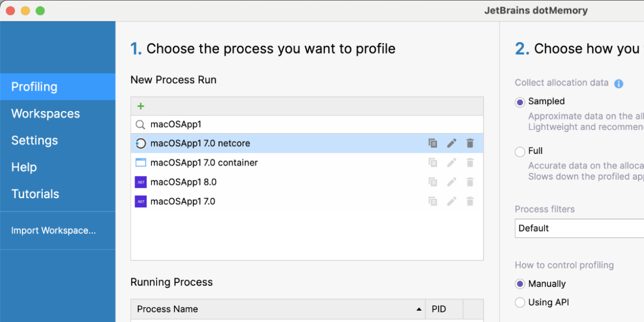Click edit pencil for macOSApp1 7.0 container
Screen dimensions: 644x322
452,163
